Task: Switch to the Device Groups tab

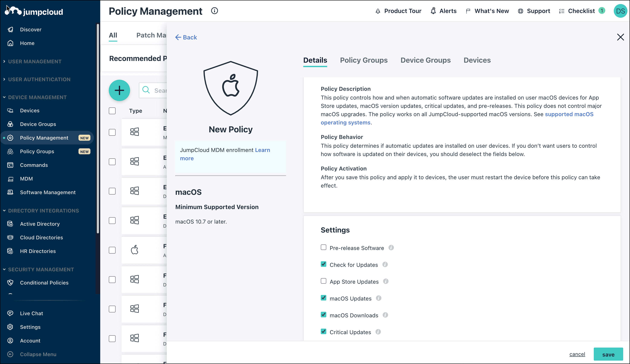Action: coord(425,60)
